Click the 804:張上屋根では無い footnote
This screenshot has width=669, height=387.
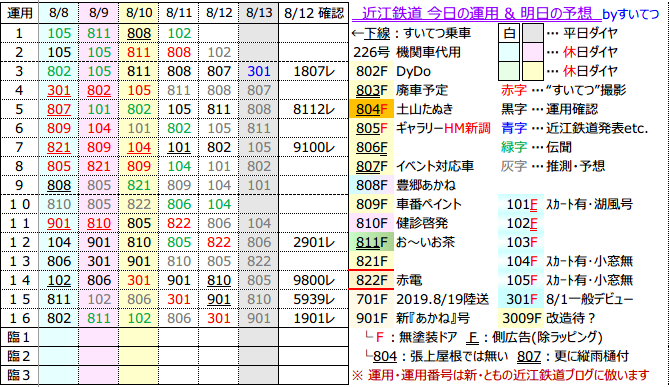[x=436, y=356]
